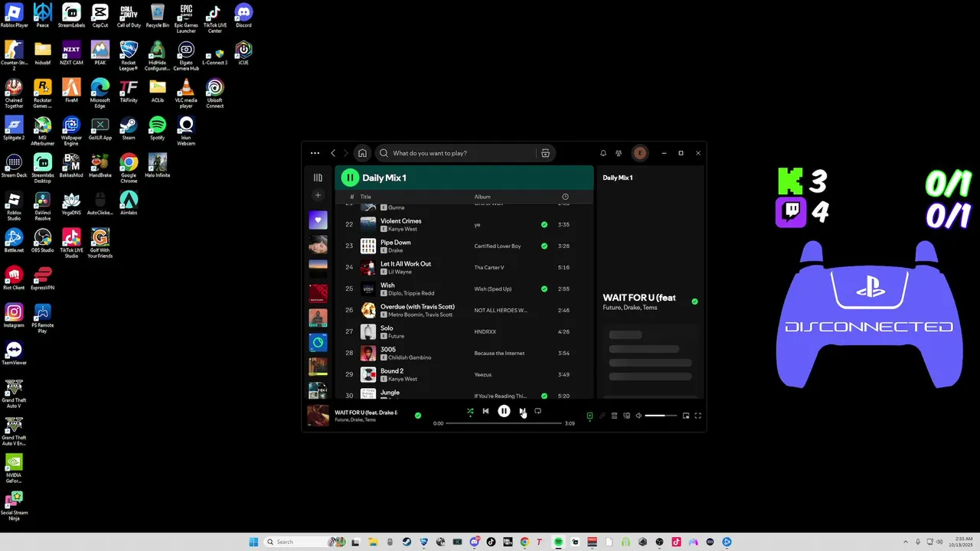Open Connect to a device
The width and height of the screenshot is (980, 551).
tap(626, 416)
